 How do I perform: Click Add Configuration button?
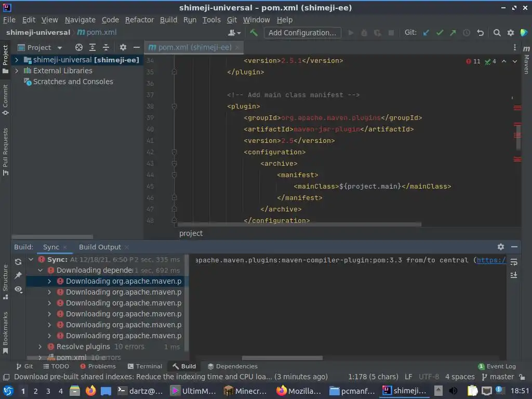click(302, 33)
